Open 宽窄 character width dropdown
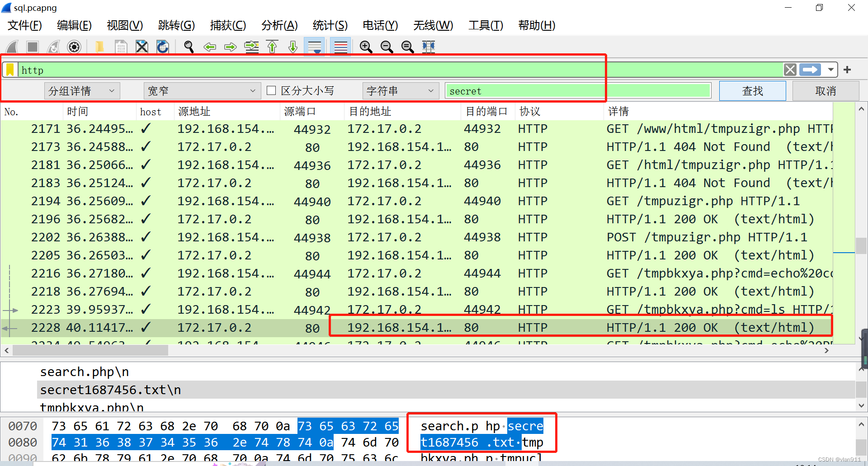Viewport: 868px width, 466px height. [202, 91]
